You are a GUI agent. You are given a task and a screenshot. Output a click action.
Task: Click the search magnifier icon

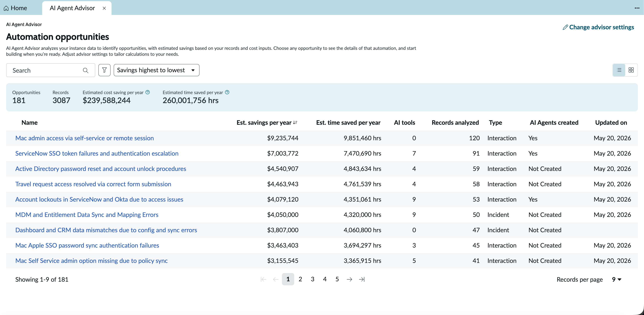[x=85, y=71]
